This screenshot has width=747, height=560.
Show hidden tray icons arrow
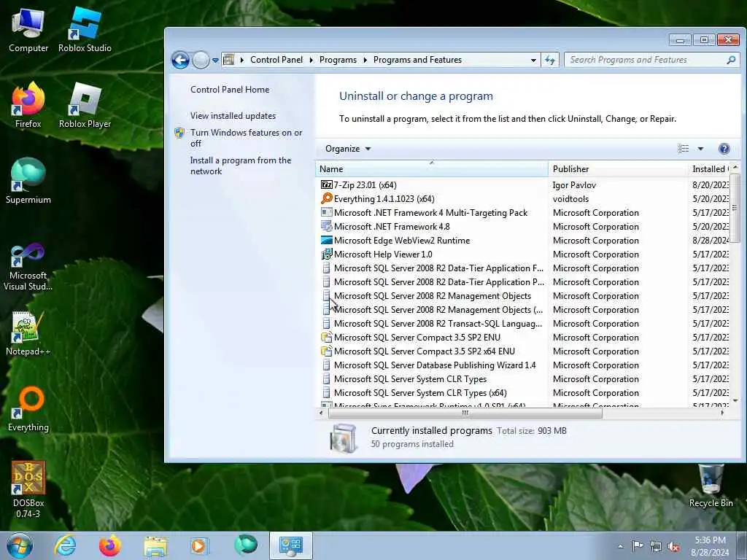[620, 546]
